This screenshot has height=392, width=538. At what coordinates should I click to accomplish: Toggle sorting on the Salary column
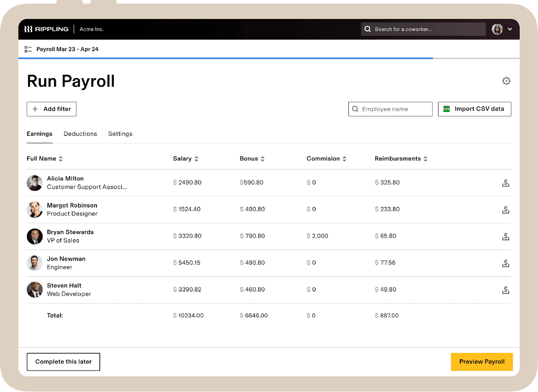pos(197,159)
